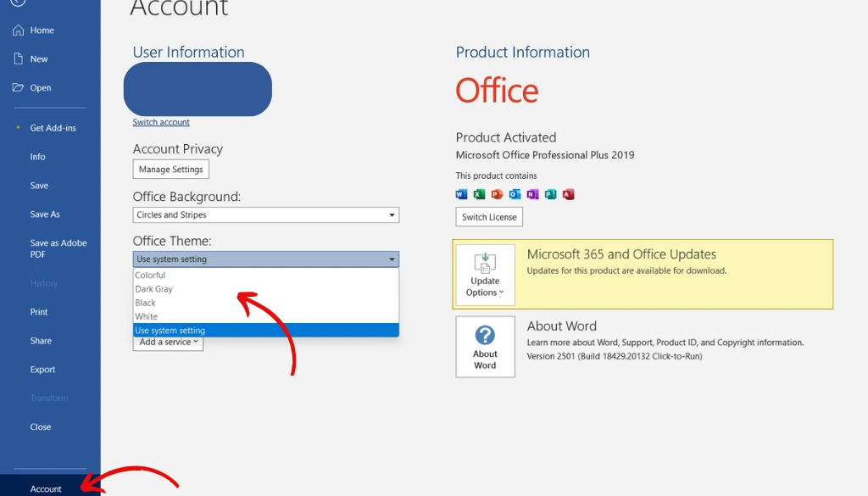Click the Open folder icon

coord(19,87)
